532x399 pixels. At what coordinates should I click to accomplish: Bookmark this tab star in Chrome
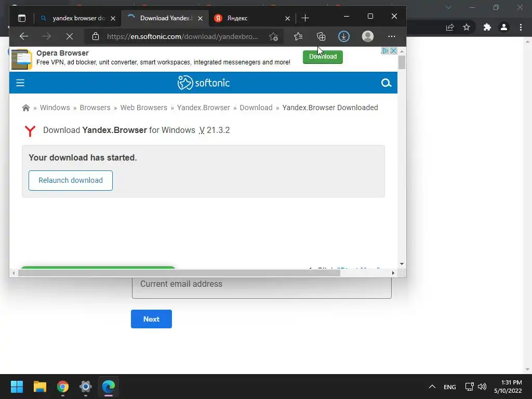(x=467, y=27)
